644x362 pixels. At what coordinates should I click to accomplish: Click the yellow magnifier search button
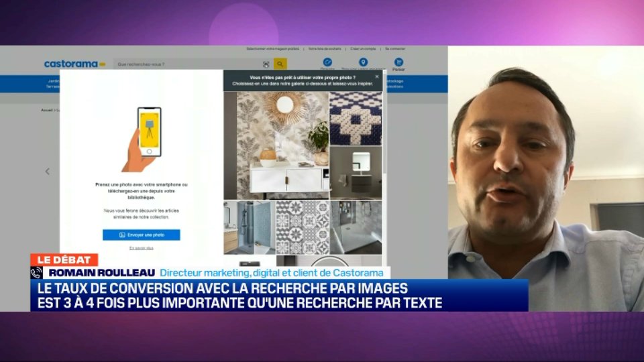pyautogui.click(x=280, y=64)
